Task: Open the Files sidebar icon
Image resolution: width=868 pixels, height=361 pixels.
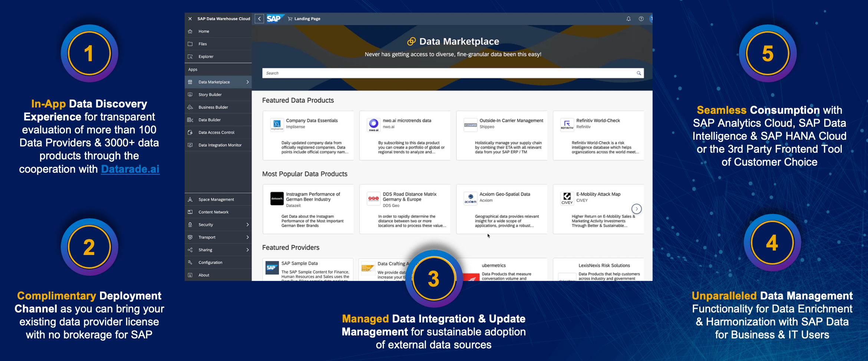Action: (190, 44)
